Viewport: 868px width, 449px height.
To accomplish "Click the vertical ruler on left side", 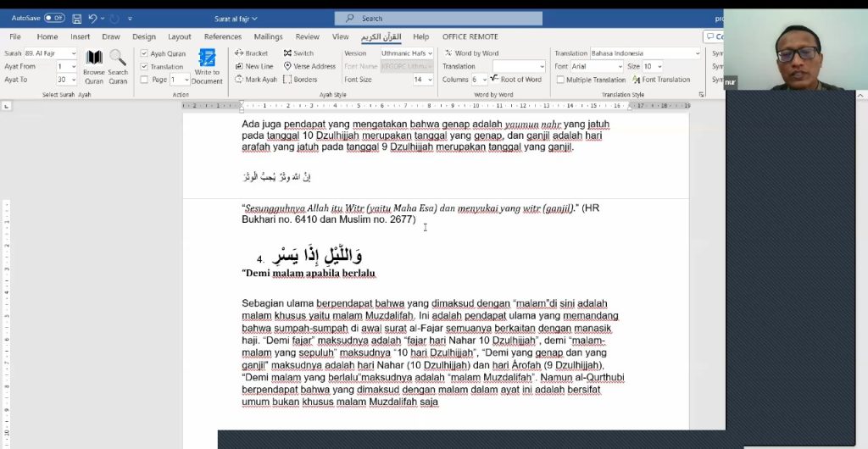I will point(6,324).
